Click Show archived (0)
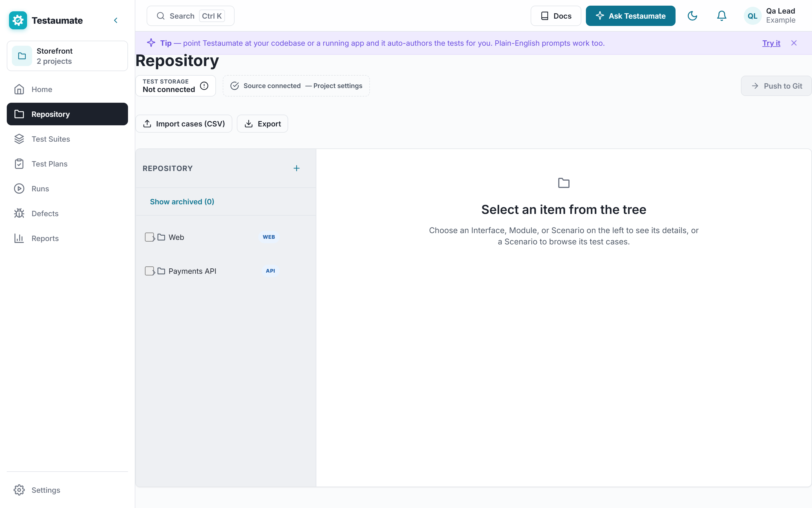 [182, 202]
